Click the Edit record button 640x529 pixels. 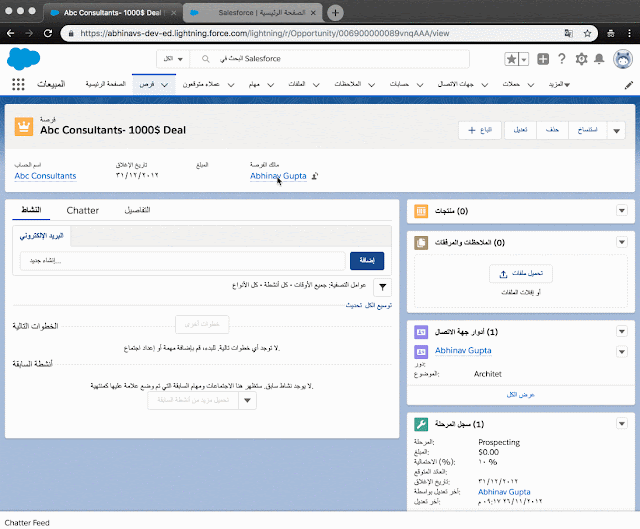[x=520, y=130]
